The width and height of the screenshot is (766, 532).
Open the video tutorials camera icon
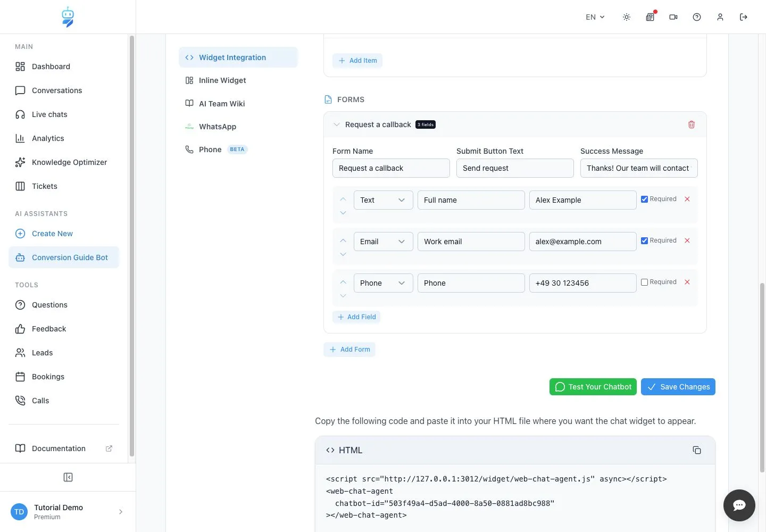pyautogui.click(x=673, y=17)
